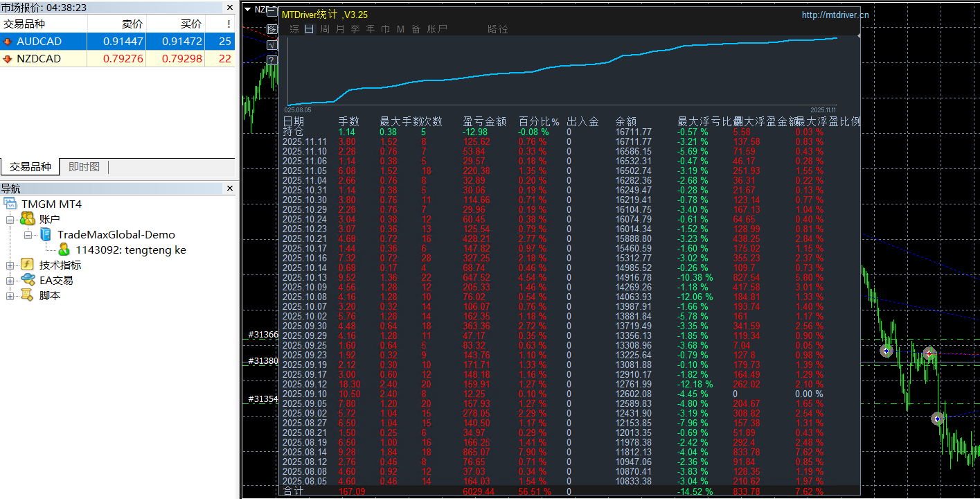Viewport: 980px width, 499px height.
Task: Select account 1143092: tengteng ke
Action: pyautogui.click(x=131, y=249)
